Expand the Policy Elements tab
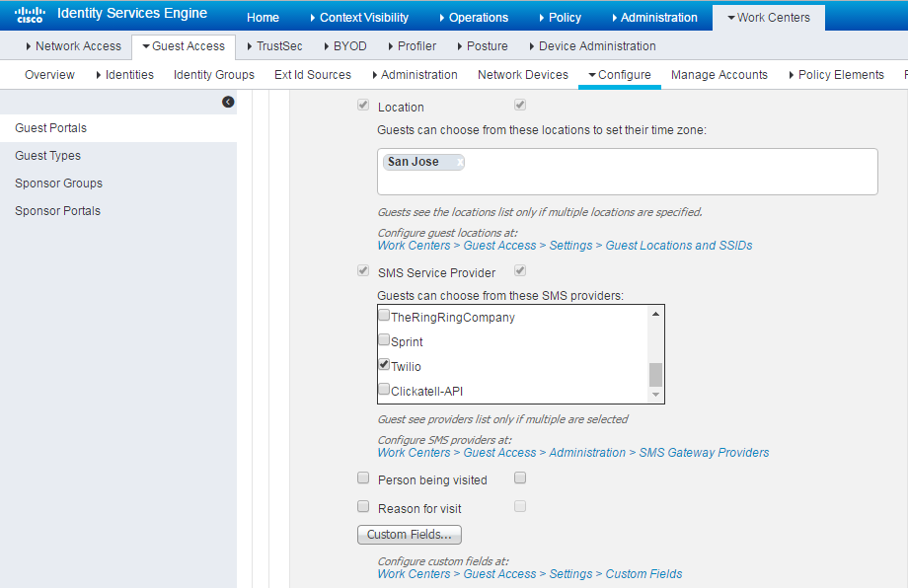The width and height of the screenshot is (908, 588). click(837, 75)
